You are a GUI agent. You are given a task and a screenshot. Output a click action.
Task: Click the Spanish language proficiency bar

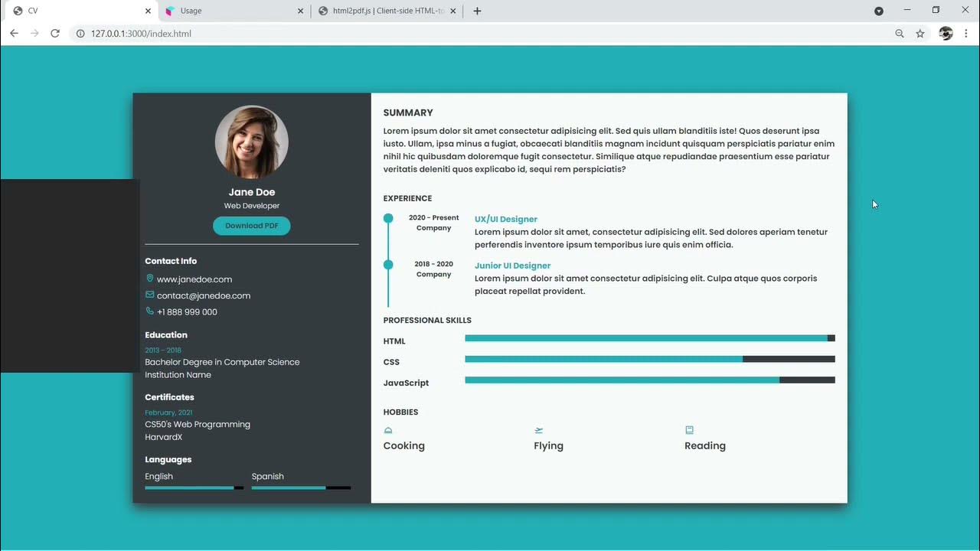[301, 488]
